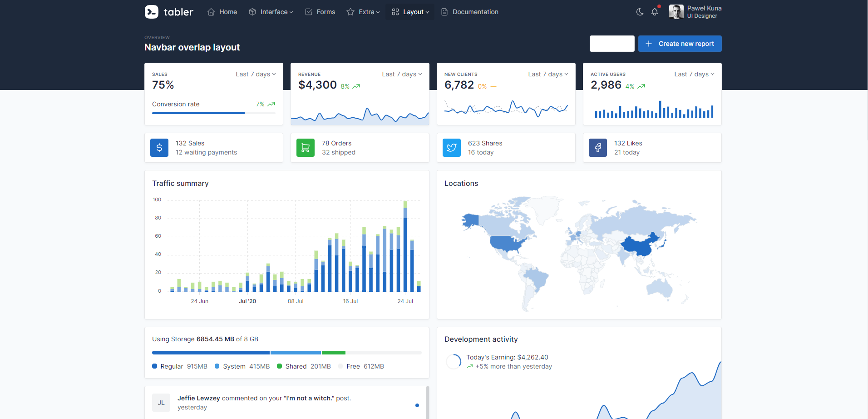Click the plus icon on Create new report

coord(649,44)
